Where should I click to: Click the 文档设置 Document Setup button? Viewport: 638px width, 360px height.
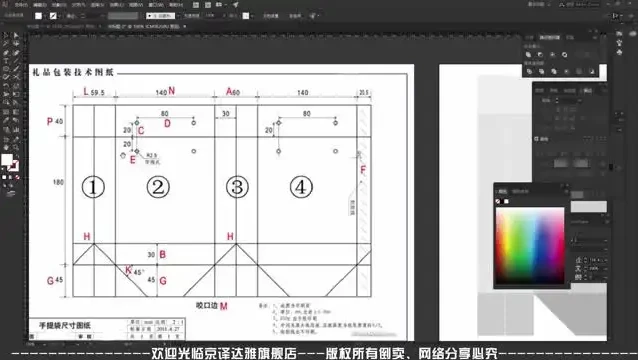[x=271, y=15]
